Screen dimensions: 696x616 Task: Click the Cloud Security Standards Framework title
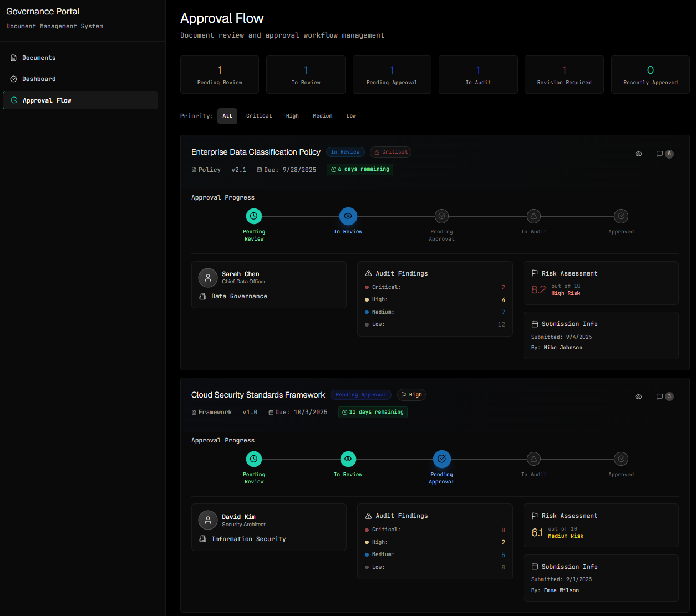pyautogui.click(x=258, y=395)
